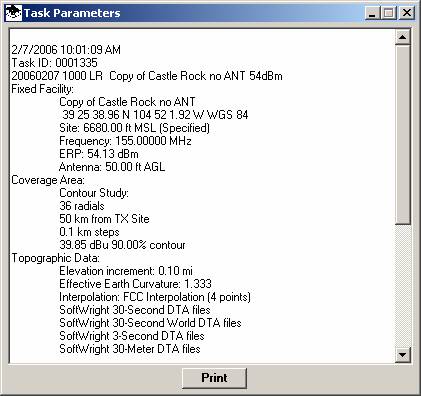The image size is (421, 396).
Task: Click Elevation increment: 0.10 mi
Action: click(x=126, y=271)
